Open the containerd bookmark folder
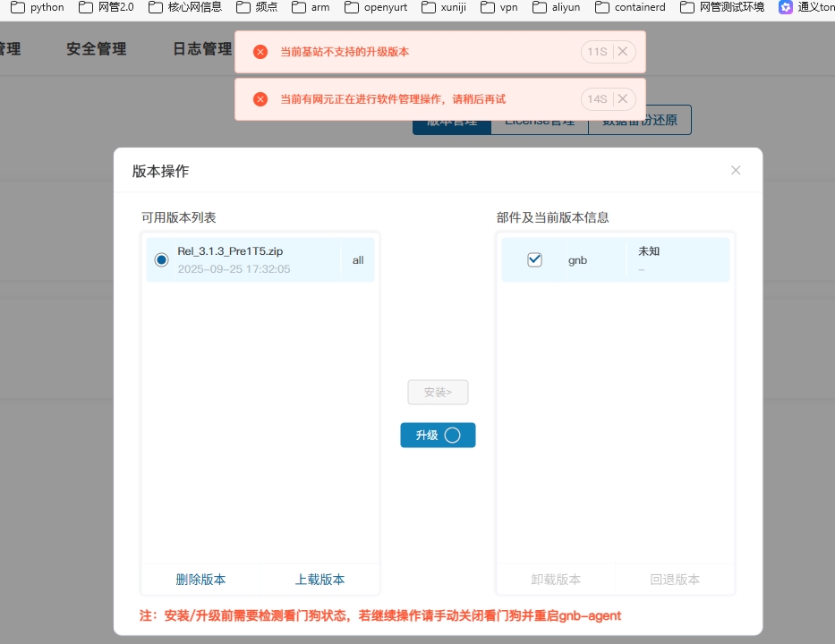 (630, 7)
